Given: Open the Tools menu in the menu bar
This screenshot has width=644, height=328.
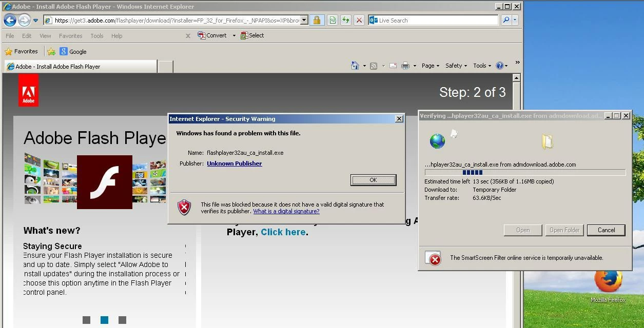Looking at the screenshot, I should (x=96, y=36).
